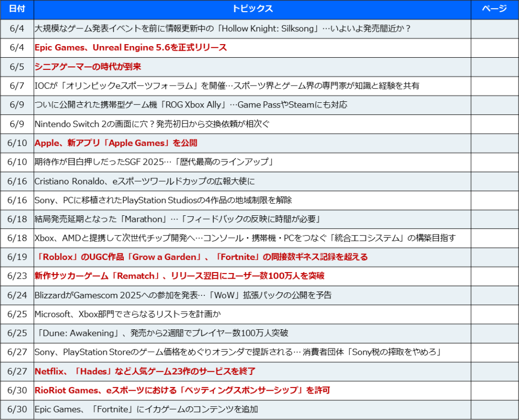The image size is (519, 420).
Task: Select the 6/23 date cell
Action: point(17,276)
